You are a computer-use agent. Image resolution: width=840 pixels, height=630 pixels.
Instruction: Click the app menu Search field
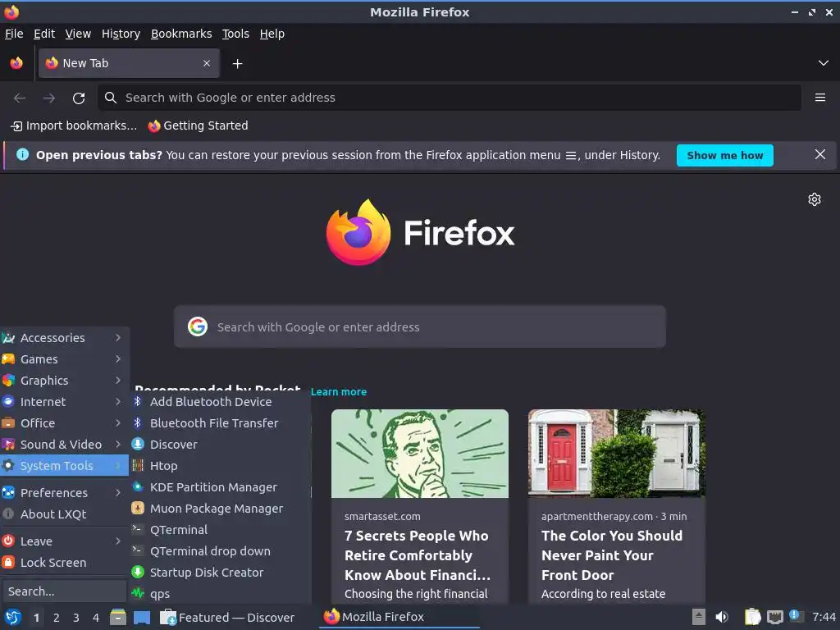64,591
